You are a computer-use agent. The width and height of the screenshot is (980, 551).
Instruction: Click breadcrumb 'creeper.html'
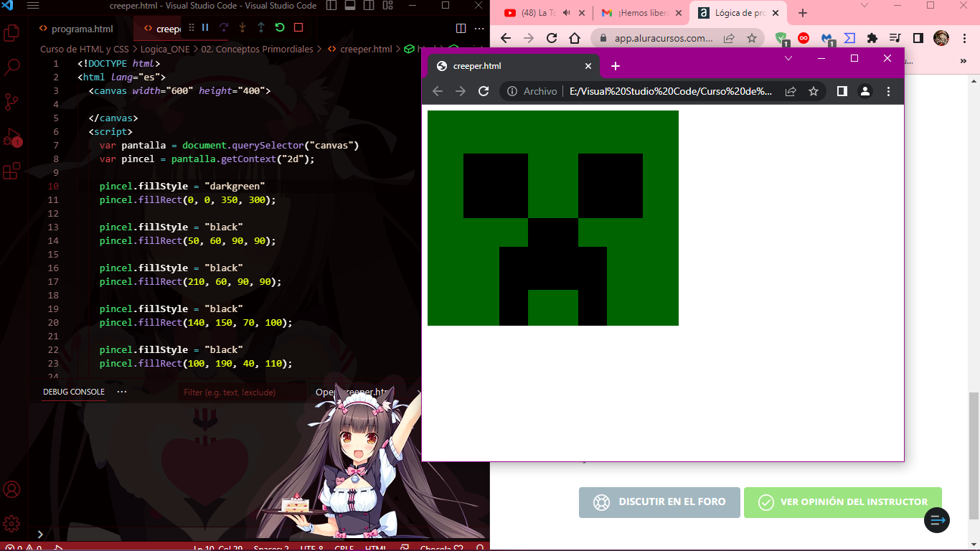coord(366,50)
